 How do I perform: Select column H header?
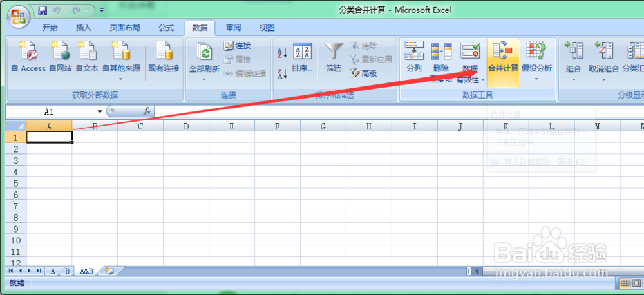tap(369, 126)
